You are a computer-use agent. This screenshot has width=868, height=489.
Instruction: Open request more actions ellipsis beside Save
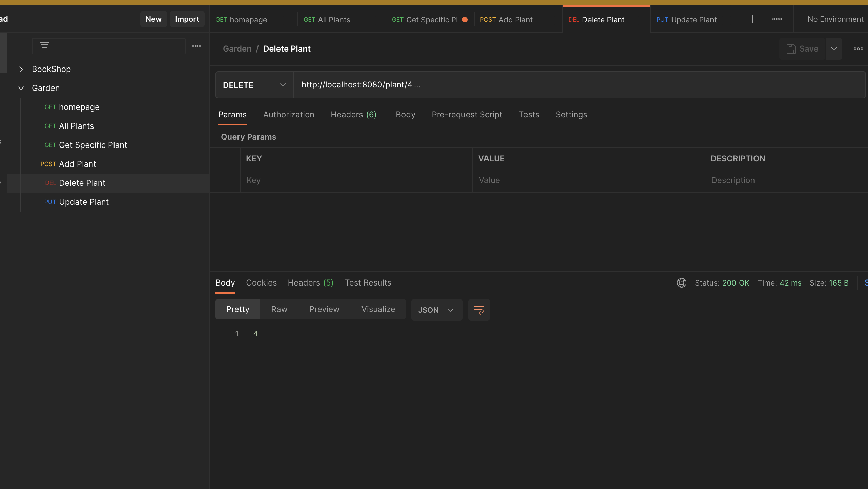click(858, 49)
